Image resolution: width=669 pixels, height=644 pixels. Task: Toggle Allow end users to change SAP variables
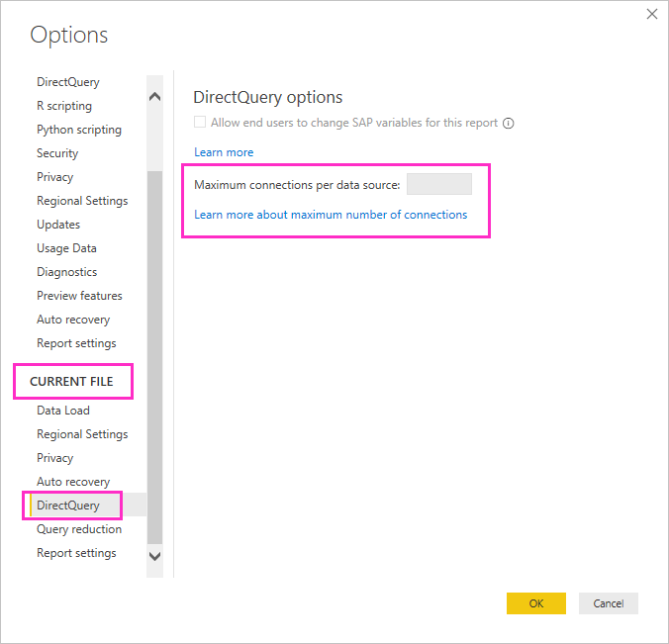tap(201, 124)
